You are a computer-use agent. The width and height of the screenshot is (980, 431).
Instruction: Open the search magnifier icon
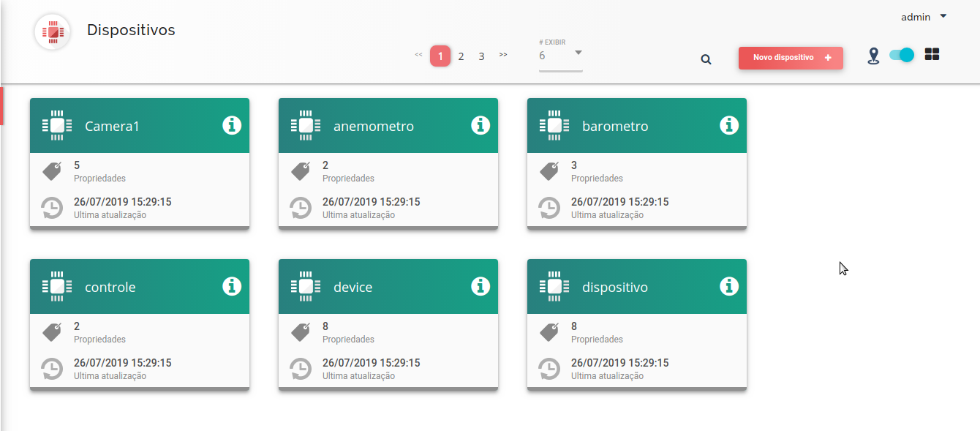[x=706, y=59]
